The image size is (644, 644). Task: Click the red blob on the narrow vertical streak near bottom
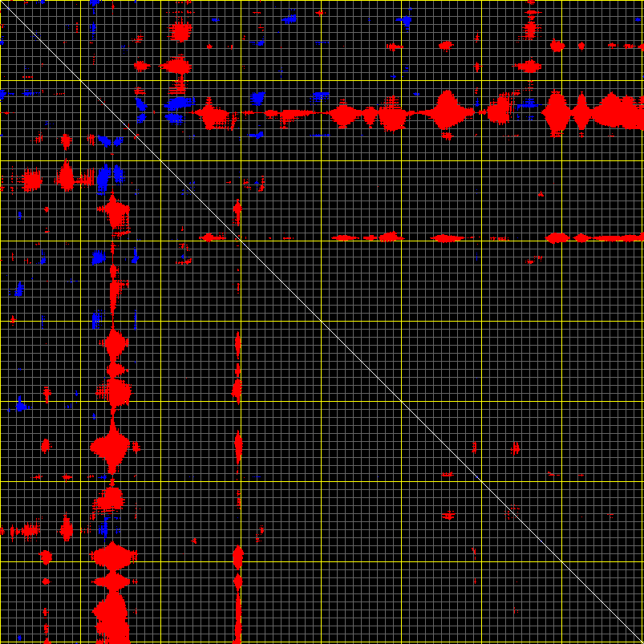click(237, 555)
